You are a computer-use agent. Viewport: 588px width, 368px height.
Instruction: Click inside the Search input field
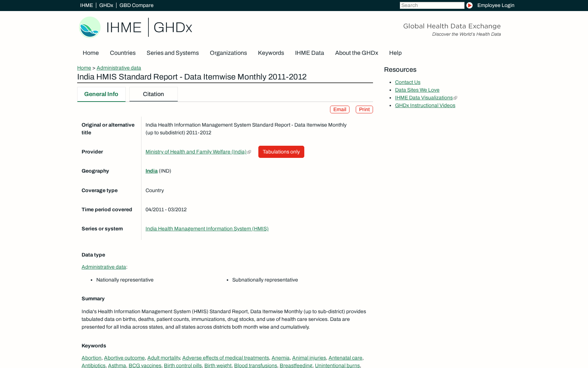pyautogui.click(x=432, y=5)
